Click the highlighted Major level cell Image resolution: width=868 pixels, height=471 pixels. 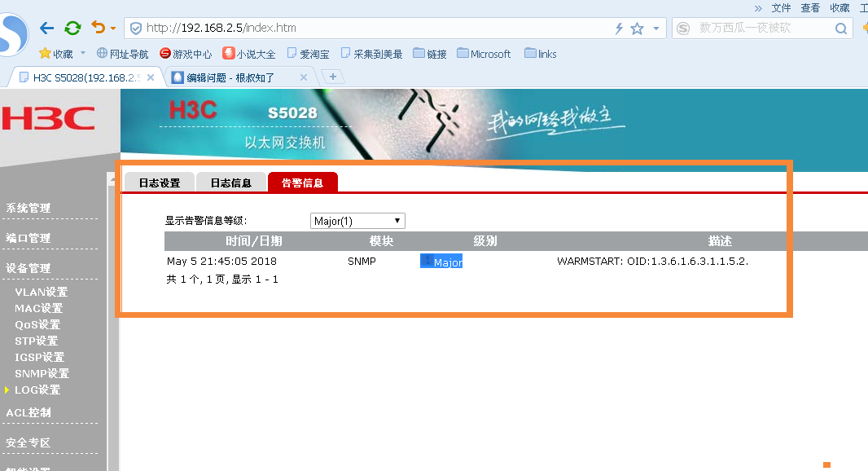pos(441,261)
